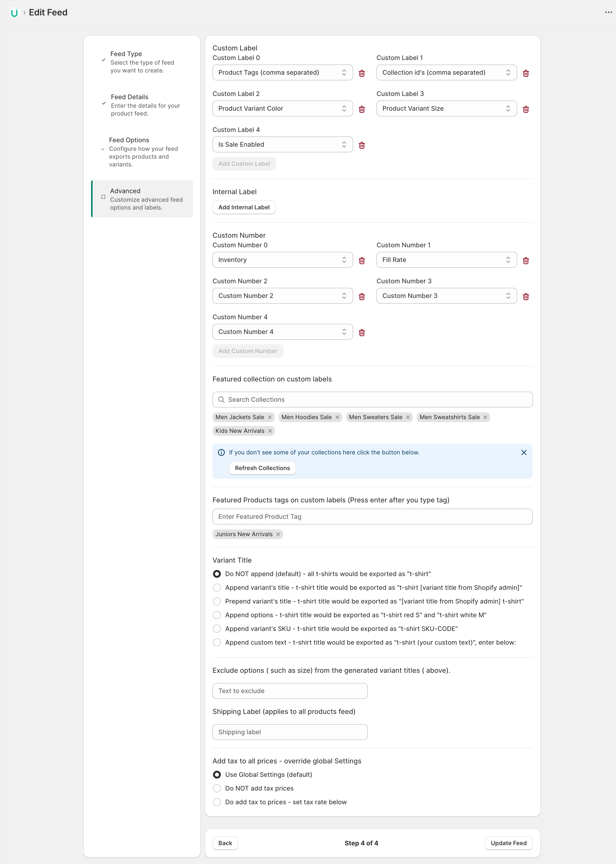Select Do NOT add tax prices

pyautogui.click(x=217, y=788)
